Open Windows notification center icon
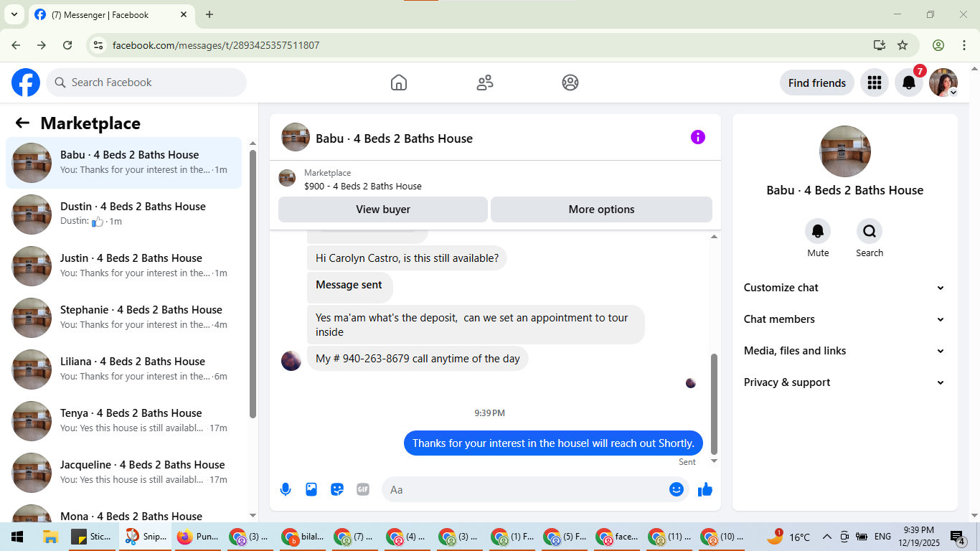The width and height of the screenshot is (980, 551). tap(958, 537)
